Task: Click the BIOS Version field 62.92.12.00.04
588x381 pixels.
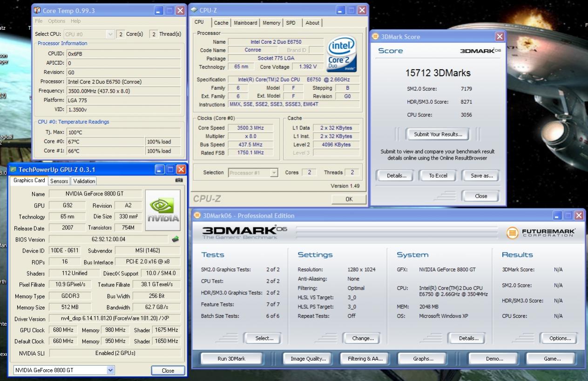Action: (x=108, y=240)
